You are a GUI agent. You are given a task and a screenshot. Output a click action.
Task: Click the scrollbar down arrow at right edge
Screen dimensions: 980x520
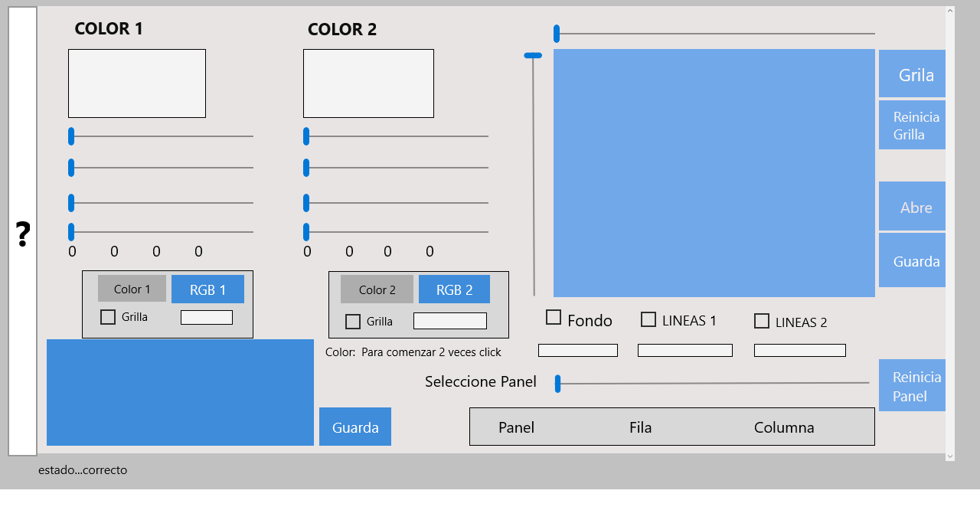click(x=950, y=456)
